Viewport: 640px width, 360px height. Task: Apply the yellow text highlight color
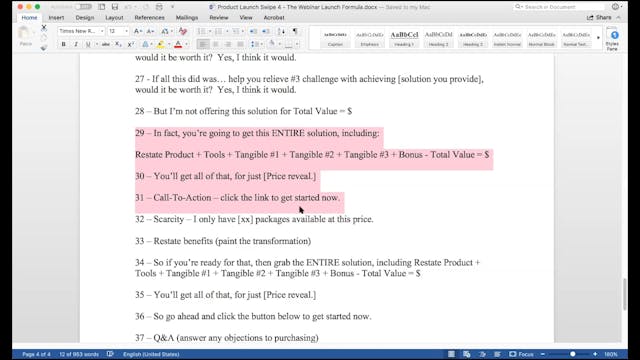(161, 44)
